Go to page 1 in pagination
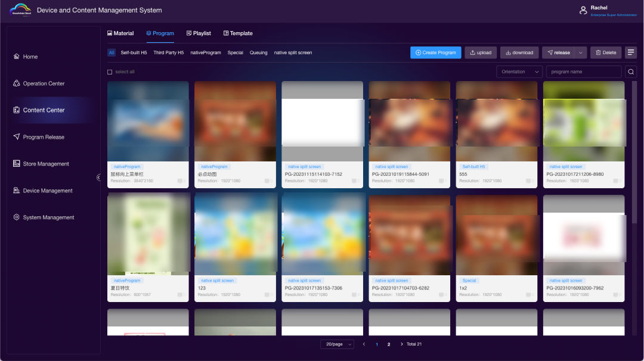Screen dimensions: 644x361 coord(377,344)
